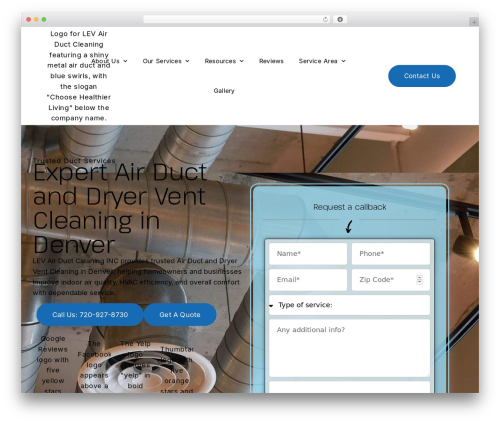This screenshot has height=423, width=500.
Task: Click the Thumbtack logo image
Action: click(177, 369)
